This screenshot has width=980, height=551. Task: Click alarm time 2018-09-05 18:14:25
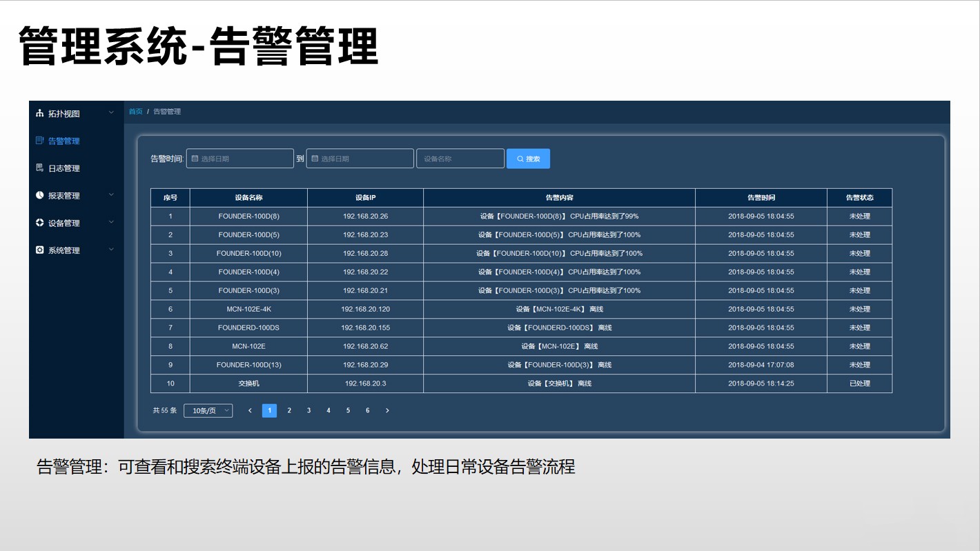coord(761,384)
